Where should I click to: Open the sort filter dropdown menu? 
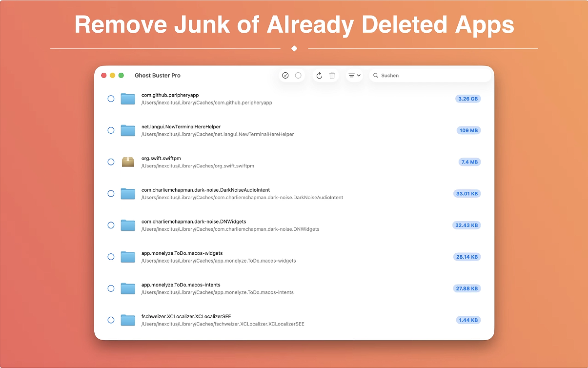(x=354, y=76)
